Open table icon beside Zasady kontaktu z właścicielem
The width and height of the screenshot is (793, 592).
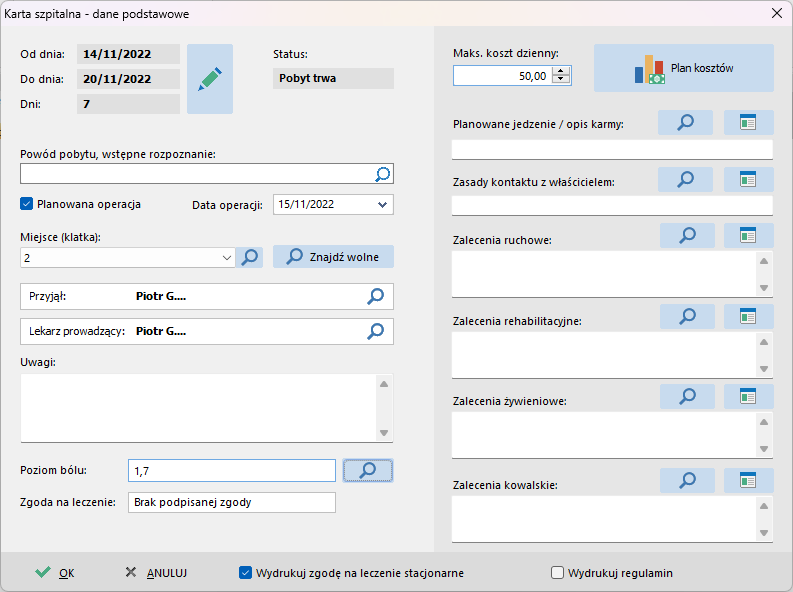point(748,179)
